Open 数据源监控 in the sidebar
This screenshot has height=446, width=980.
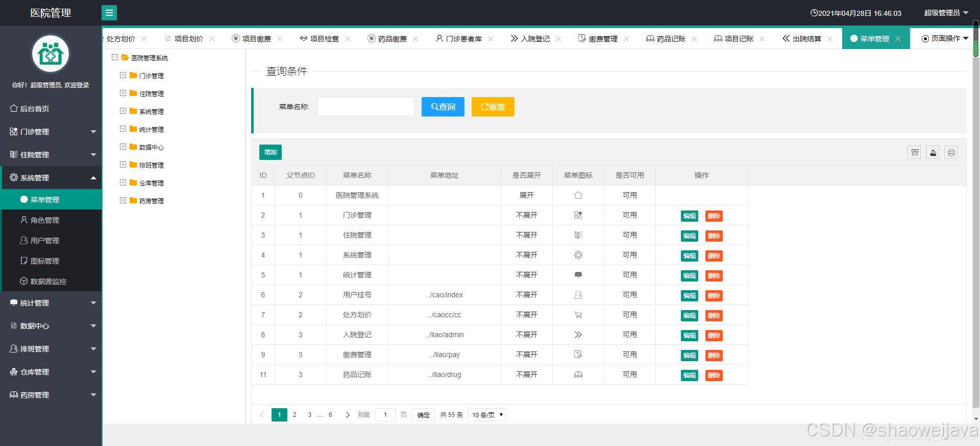click(x=51, y=281)
